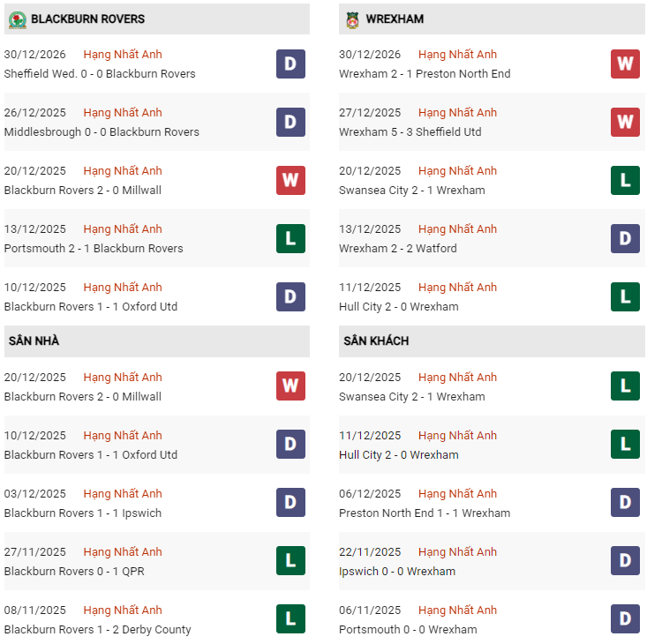
Task: Click the Blackburn Rovers club crest icon
Action: pyautogui.click(x=18, y=19)
